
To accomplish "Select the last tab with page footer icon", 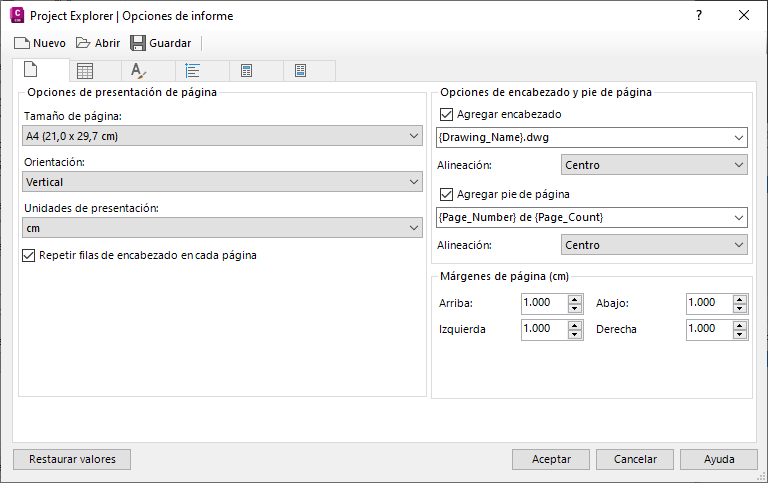I will click(300, 71).
